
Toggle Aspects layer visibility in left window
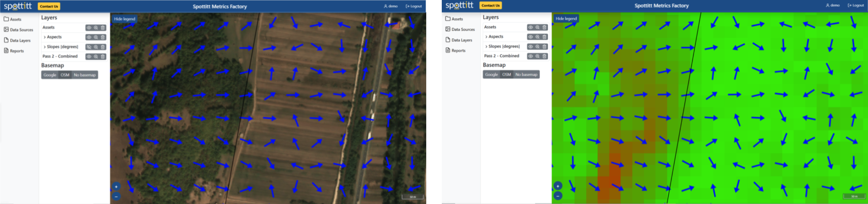(89, 37)
